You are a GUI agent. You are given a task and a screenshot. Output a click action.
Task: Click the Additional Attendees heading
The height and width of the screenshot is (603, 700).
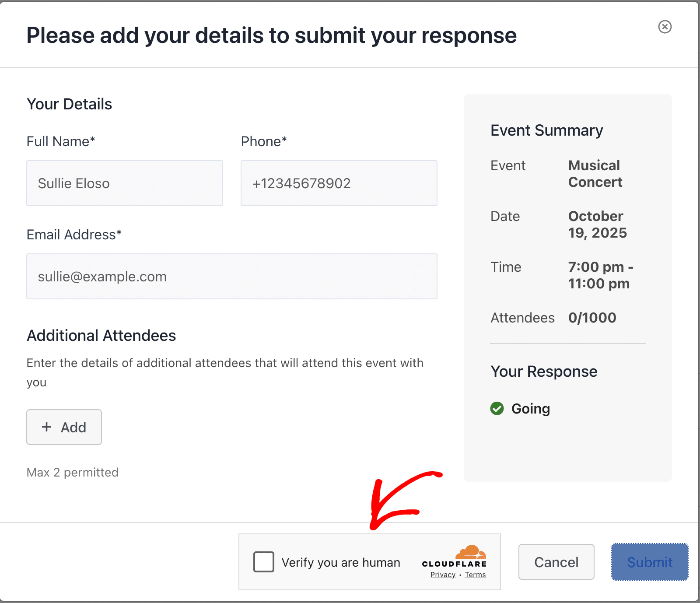click(x=101, y=336)
